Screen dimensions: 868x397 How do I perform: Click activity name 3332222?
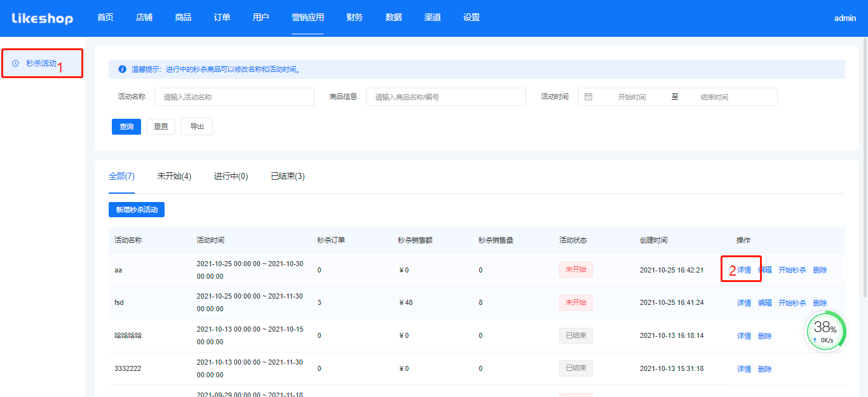[128, 368]
